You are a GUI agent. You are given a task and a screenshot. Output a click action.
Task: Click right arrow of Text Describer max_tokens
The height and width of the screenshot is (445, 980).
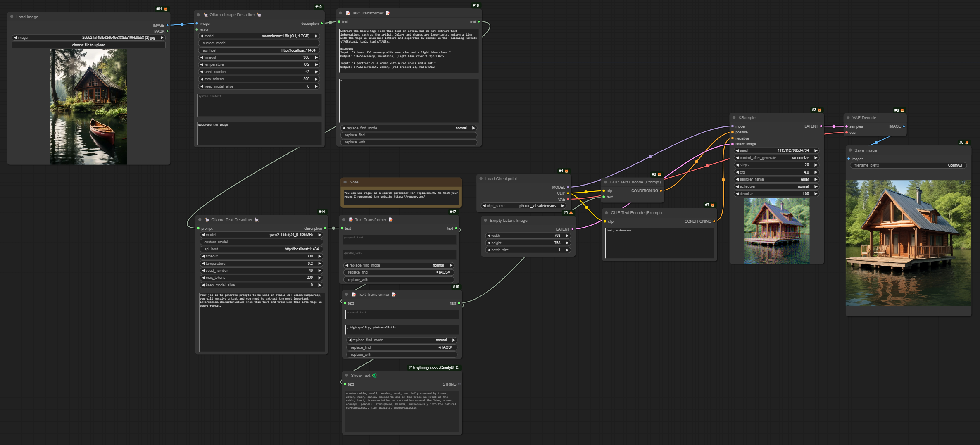(x=320, y=278)
